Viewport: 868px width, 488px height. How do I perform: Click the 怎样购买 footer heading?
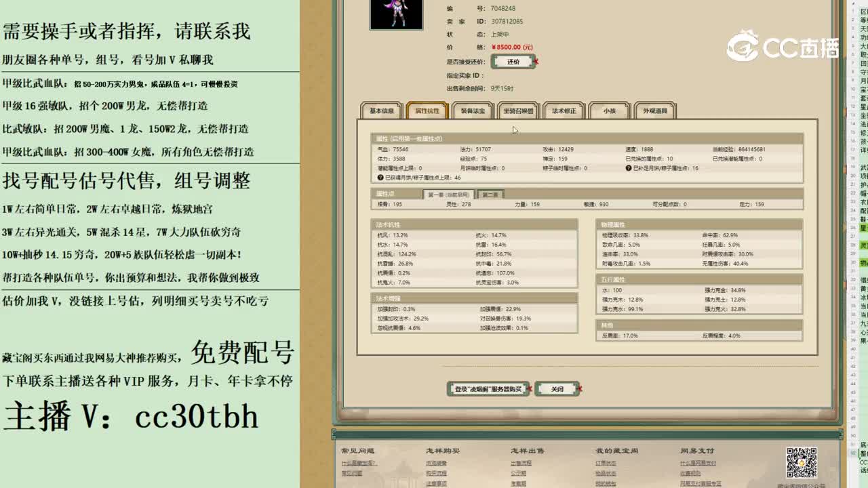point(443,451)
